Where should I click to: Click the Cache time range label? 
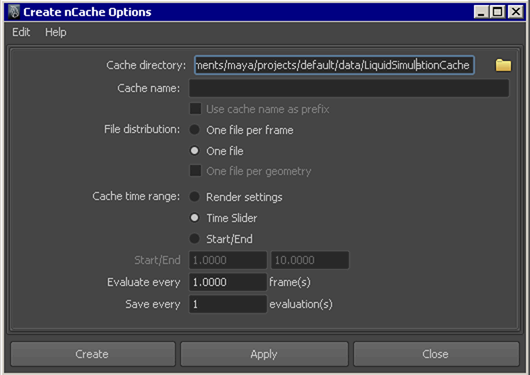tap(136, 196)
